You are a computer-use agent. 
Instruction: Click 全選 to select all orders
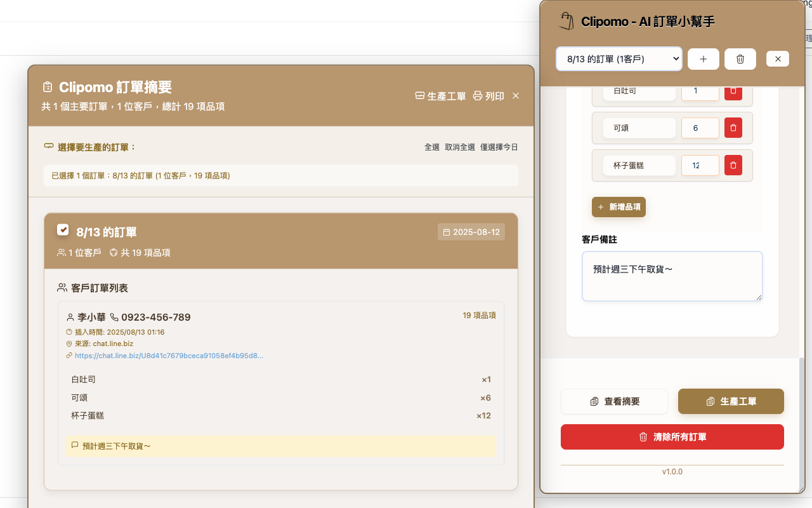click(x=431, y=147)
